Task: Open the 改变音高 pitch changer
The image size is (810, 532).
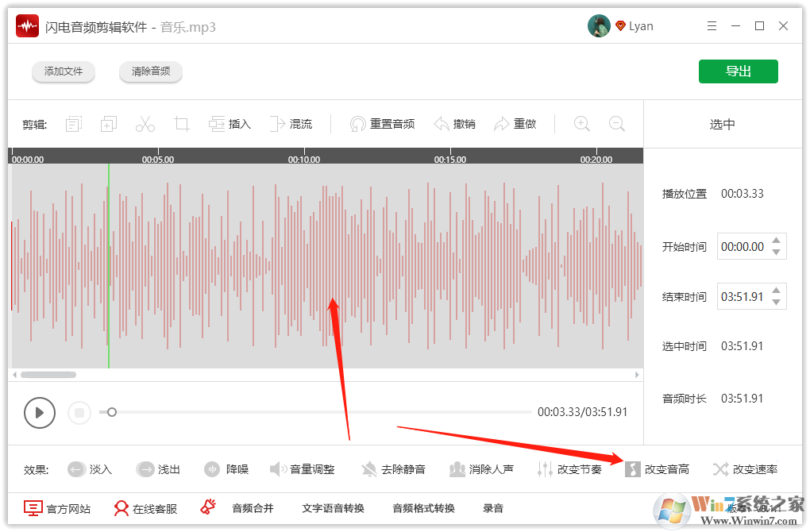Action: [x=658, y=469]
